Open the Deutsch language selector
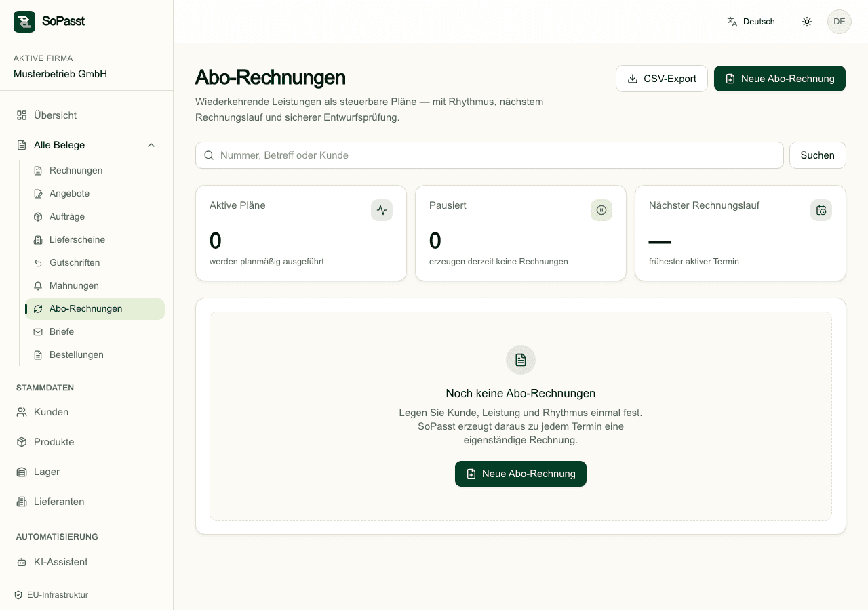The height and width of the screenshot is (610, 868). (751, 22)
